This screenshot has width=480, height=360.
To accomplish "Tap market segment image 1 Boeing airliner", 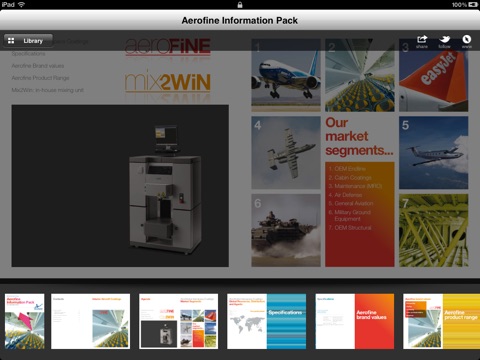I will pos(286,75).
